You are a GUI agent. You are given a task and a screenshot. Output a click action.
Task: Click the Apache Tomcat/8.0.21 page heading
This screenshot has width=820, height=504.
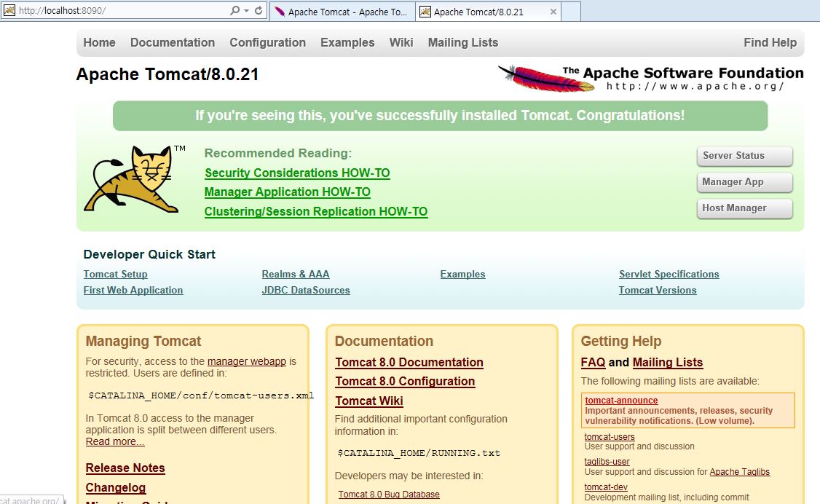click(168, 74)
